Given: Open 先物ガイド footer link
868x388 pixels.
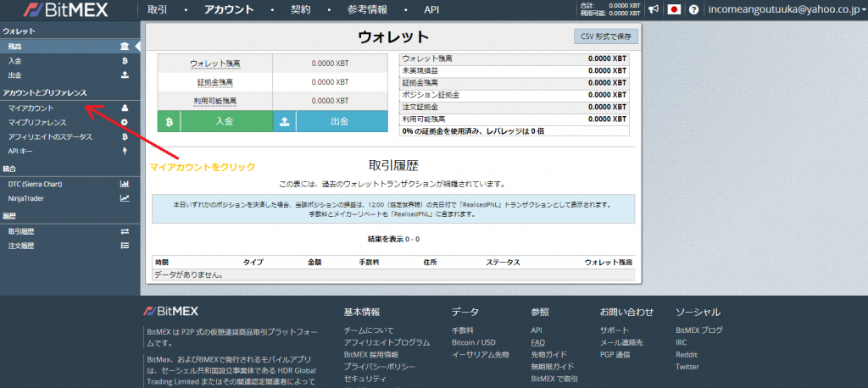Looking at the screenshot, I should pyautogui.click(x=548, y=354).
